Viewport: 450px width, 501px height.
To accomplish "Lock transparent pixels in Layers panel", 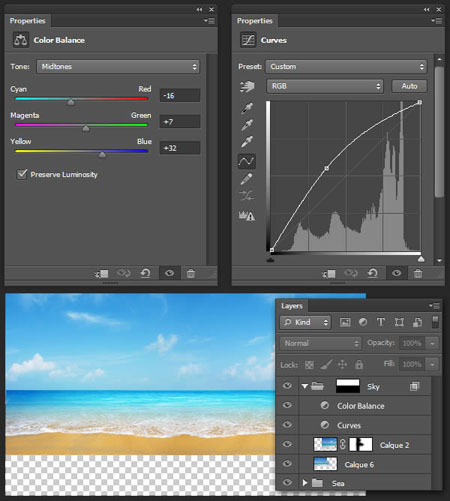I will tap(309, 365).
